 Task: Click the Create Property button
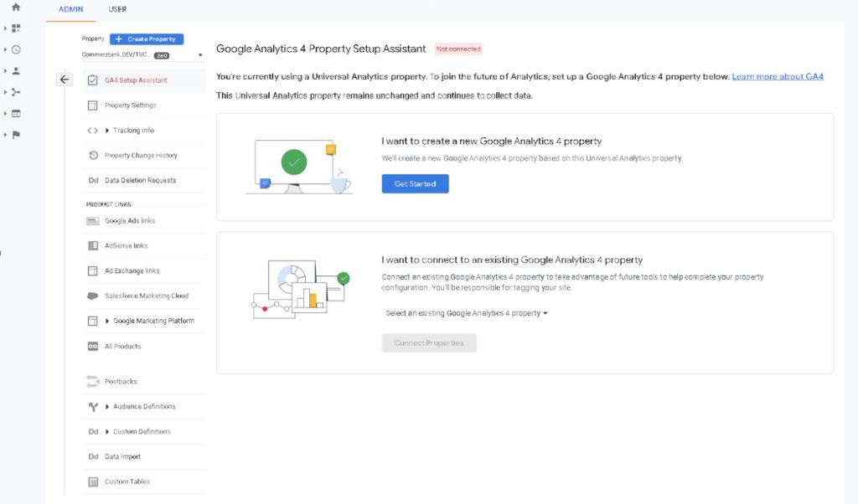coord(147,39)
